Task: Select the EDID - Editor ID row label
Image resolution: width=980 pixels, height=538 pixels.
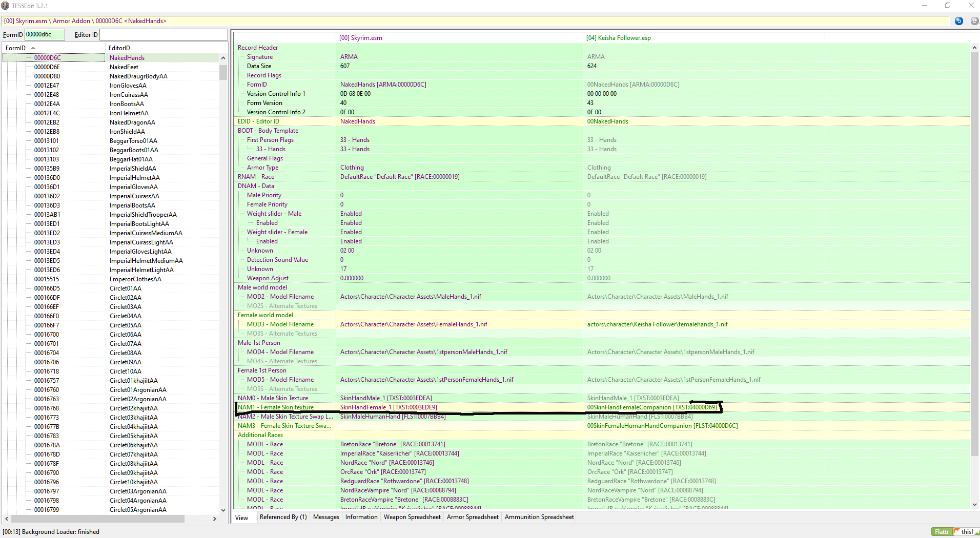Action: click(258, 121)
